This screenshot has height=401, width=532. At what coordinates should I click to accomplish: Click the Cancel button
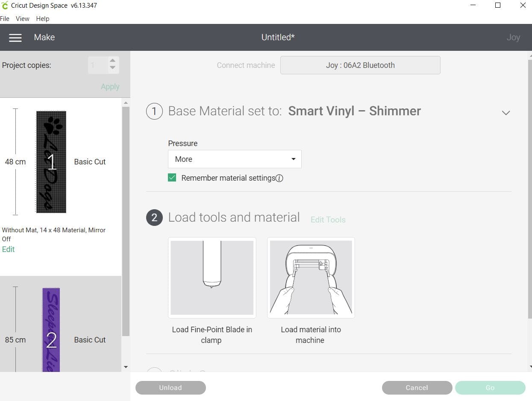pyautogui.click(x=417, y=388)
